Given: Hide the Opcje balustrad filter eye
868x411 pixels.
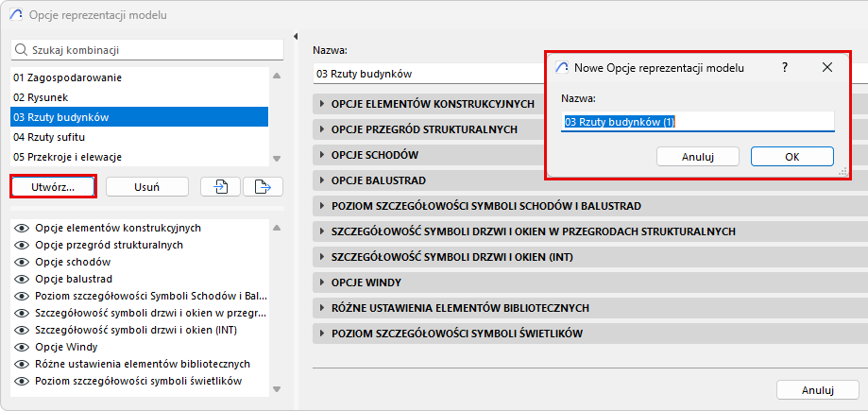Looking at the screenshot, I should coord(23,279).
